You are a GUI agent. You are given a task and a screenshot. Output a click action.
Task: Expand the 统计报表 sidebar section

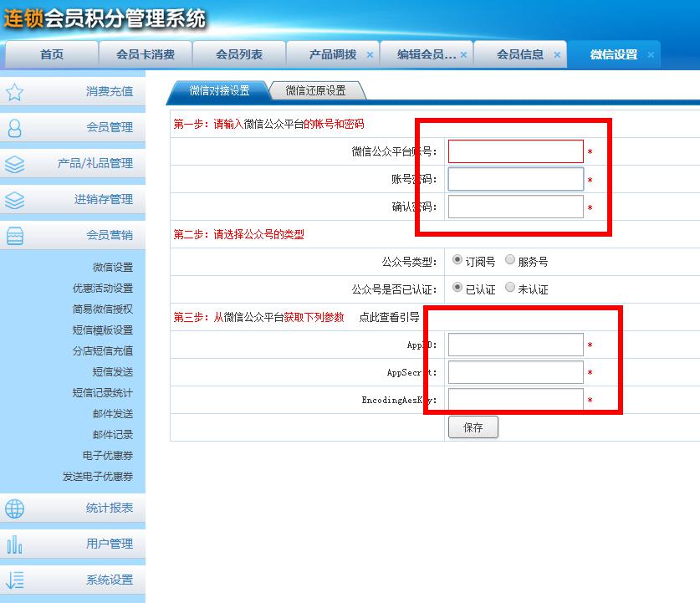point(109,508)
